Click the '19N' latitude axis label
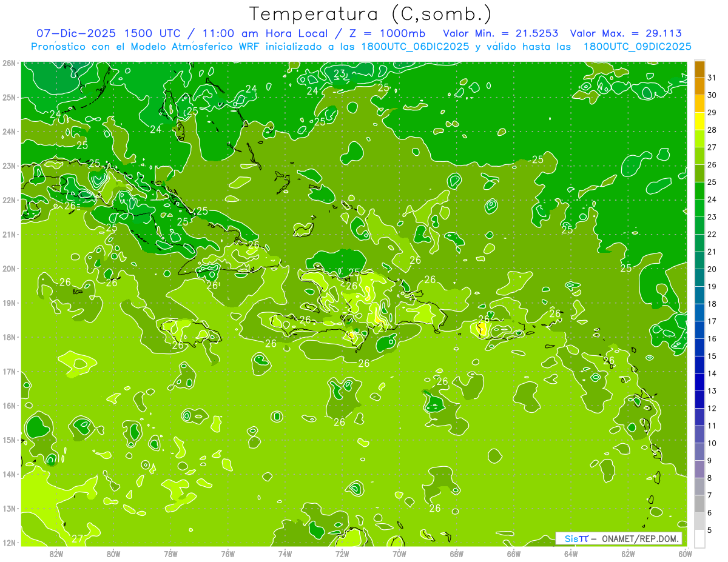The image size is (728, 562). (x=8, y=303)
